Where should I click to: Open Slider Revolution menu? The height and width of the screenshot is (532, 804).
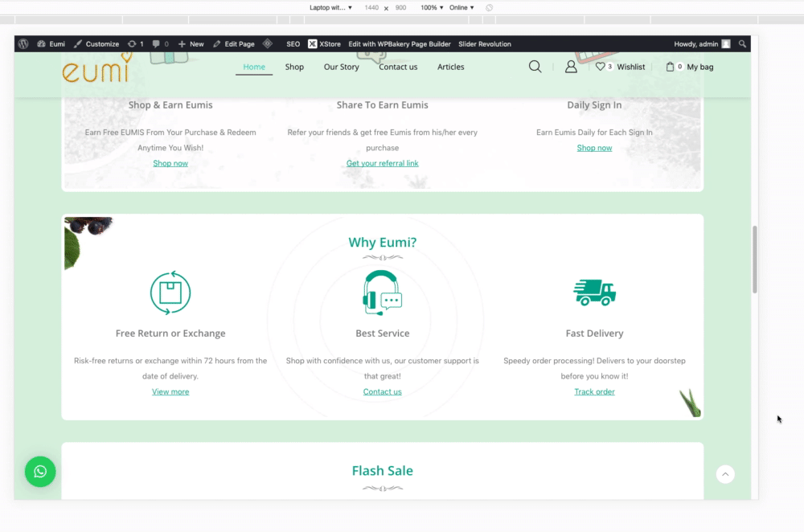pyautogui.click(x=485, y=44)
